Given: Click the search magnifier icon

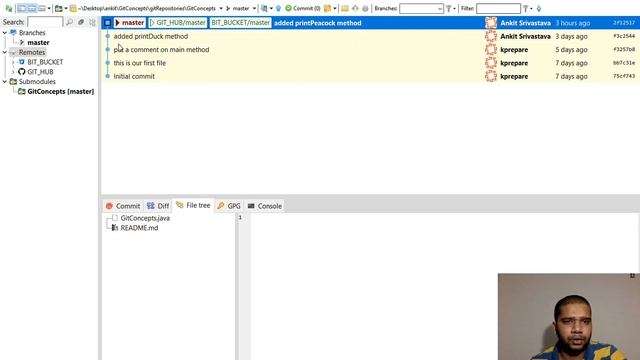Looking at the screenshot, I should 69,22.
